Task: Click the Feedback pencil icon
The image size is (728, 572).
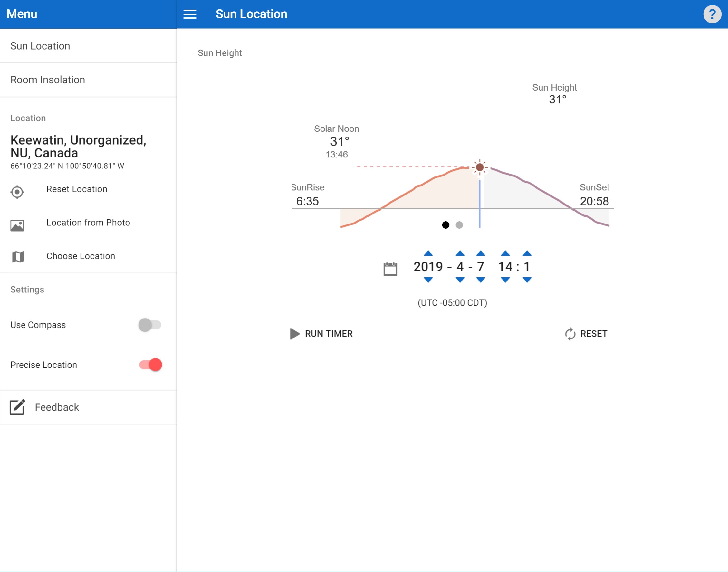Action: [17, 407]
